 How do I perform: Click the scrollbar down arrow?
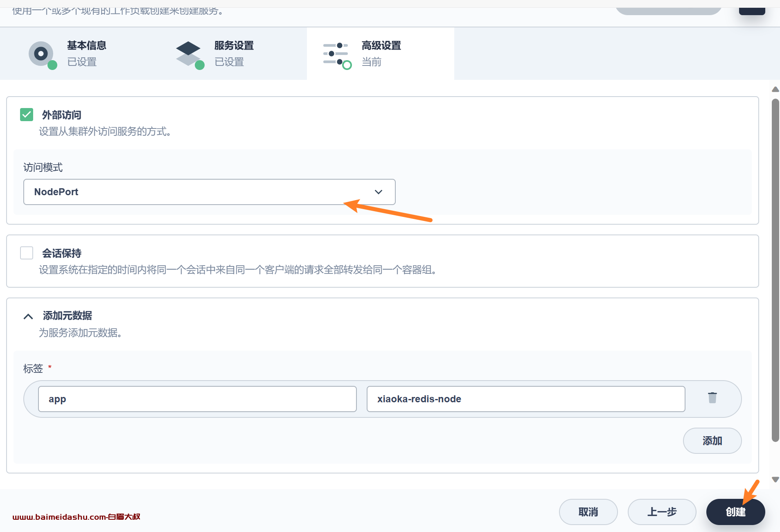pyautogui.click(x=775, y=480)
